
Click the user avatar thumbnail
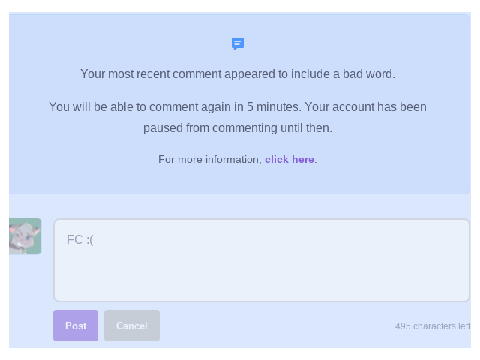coord(25,236)
